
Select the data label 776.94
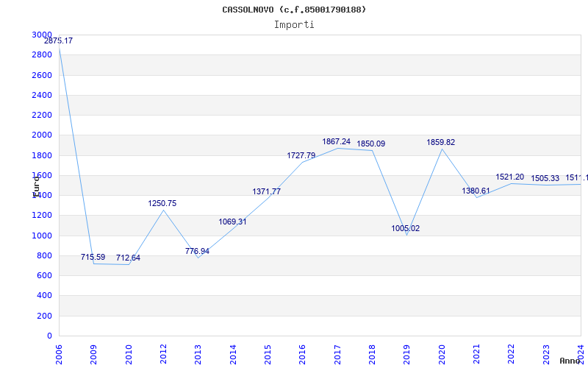(197, 251)
